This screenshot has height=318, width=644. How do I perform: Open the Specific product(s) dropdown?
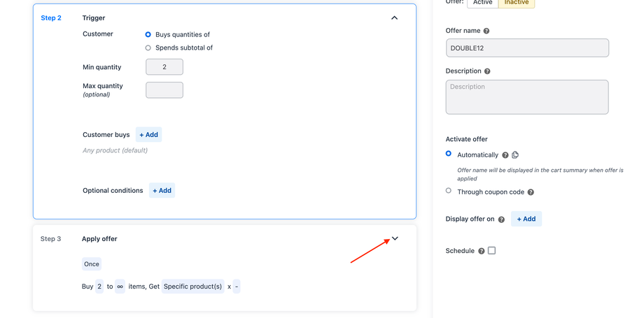(x=192, y=287)
